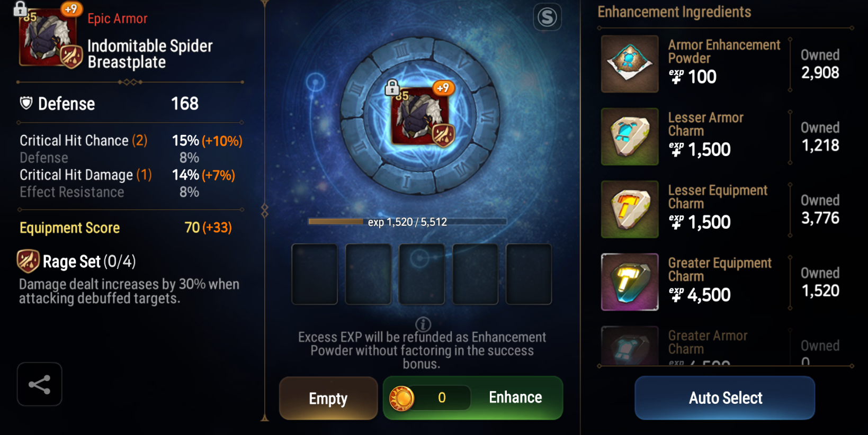The width and height of the screenshot is (868, 435).
Task: Select the third empty ingredient slot
Action: coord(422,274)
